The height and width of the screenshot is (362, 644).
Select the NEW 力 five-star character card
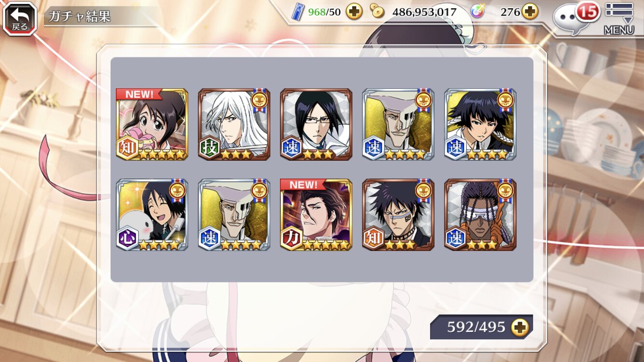pos(316,215)
